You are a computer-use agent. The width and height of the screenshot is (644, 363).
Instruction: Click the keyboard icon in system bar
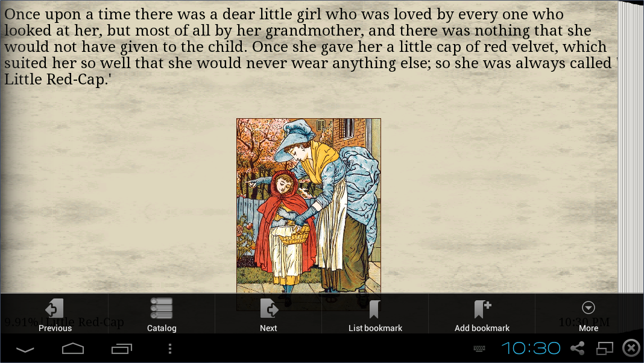(479, 349)
